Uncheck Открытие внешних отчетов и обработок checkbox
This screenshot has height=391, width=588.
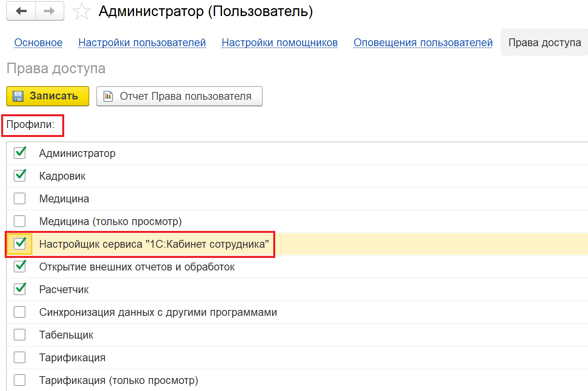pos(20,267)
